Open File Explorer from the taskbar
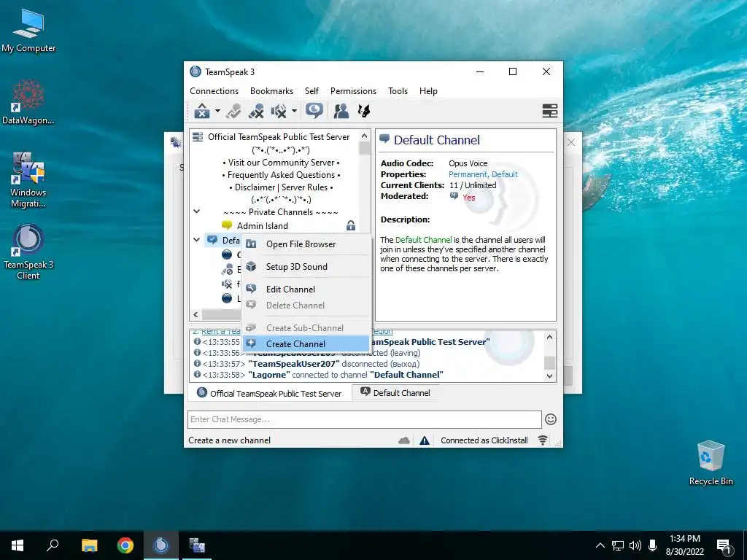The height and width of the screenshot is (560, 747). 90,545
